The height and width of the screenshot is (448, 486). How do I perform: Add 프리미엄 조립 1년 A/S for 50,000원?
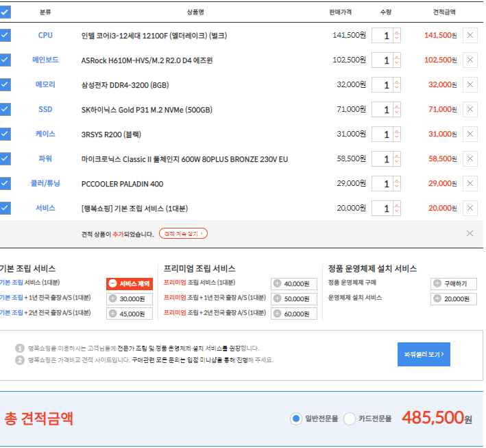[x=294, y=298]
